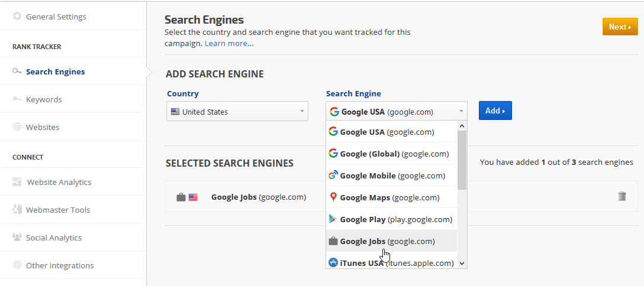Click the Other Integrations globe icon
The height and width of the screenshot is (286, 644).
[17, 265]
